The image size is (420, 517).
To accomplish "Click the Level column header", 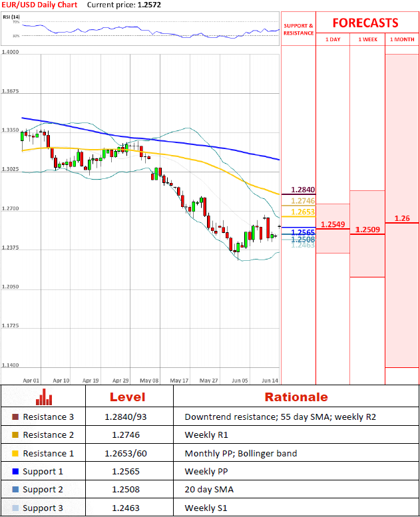I will point(127,397).
